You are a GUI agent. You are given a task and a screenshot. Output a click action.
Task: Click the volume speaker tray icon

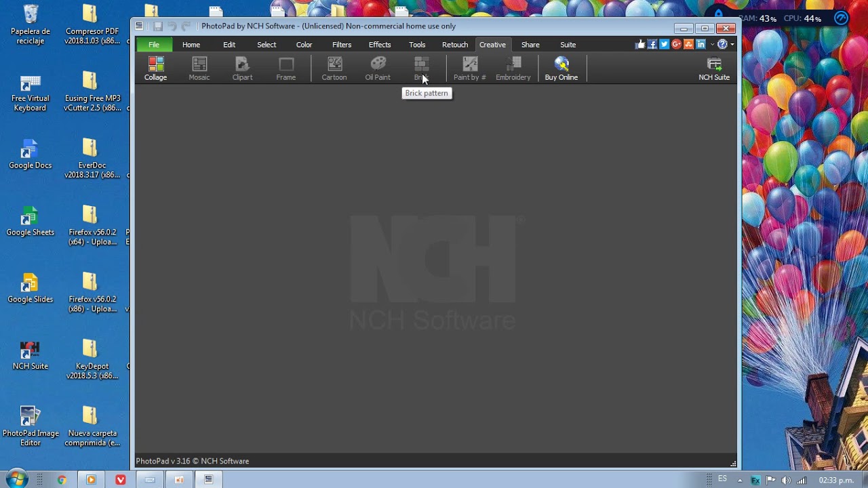(x=786, y=481)
